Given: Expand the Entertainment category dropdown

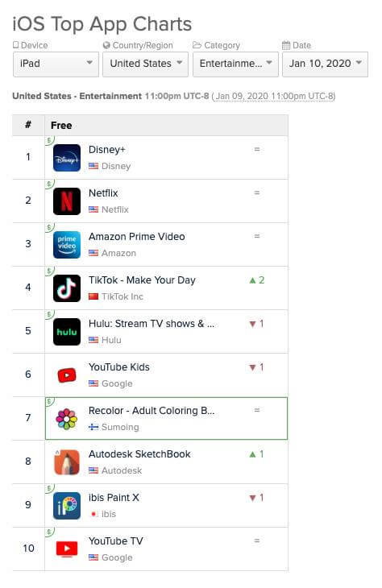Looking at the screenshot, I should (235, 64).
